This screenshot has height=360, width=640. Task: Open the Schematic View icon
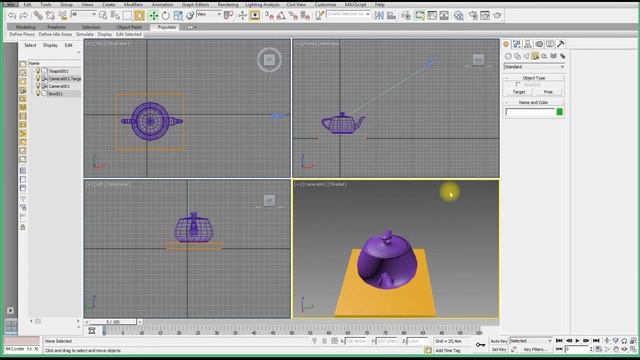coord(444,16)
